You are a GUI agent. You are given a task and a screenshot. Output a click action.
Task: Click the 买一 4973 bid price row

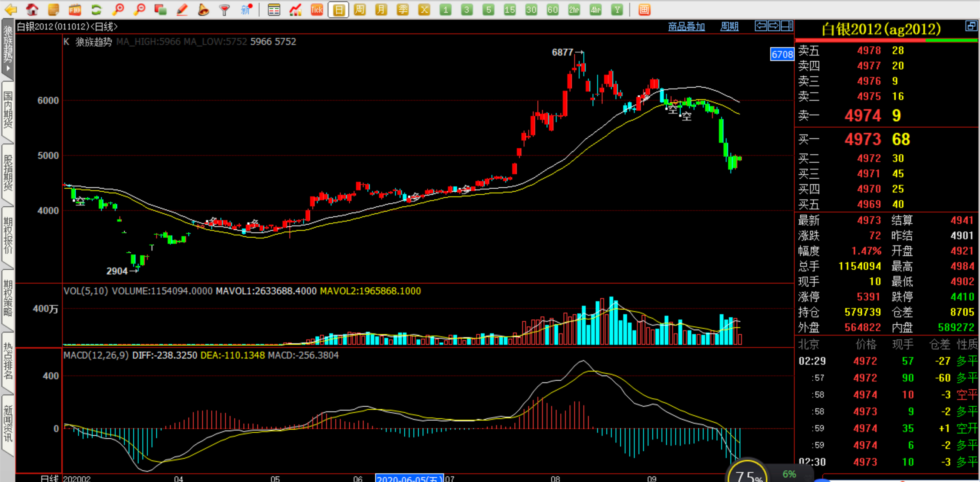pyautogui.click(x=887, y=139)
